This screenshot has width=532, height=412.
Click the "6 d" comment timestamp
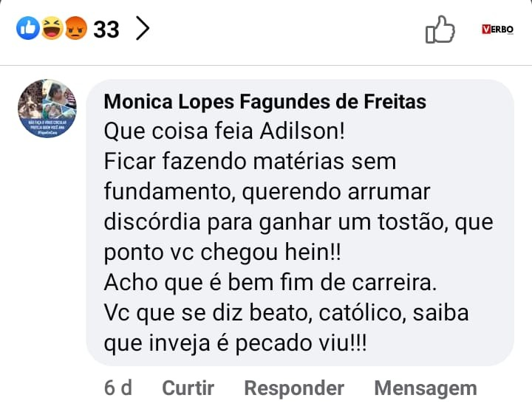[117, 388]
